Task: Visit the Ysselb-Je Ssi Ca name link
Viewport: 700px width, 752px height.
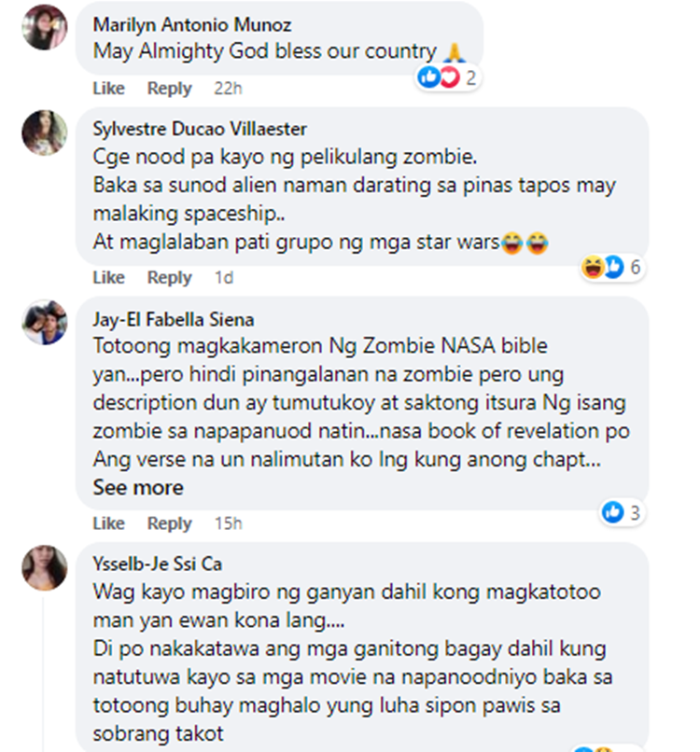Action: click(x=158, y=564)
